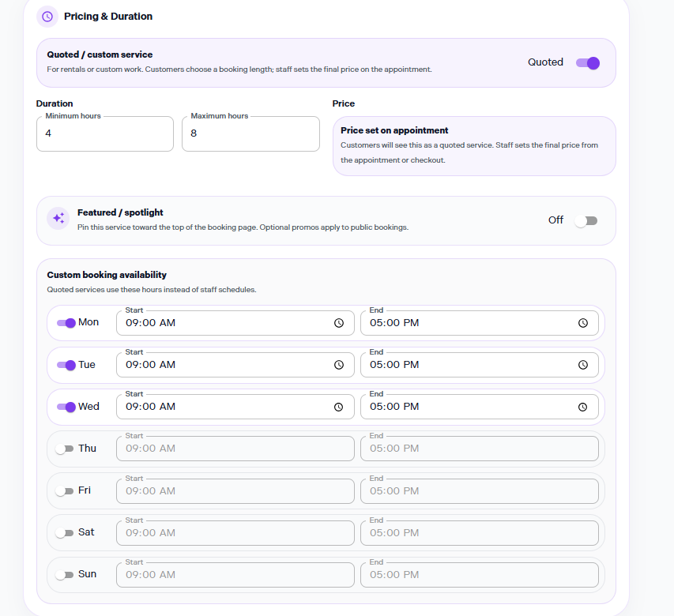Open time picker clock for Tue End
The width and height of the screenshot is (674, 616).
coord(583,365)
